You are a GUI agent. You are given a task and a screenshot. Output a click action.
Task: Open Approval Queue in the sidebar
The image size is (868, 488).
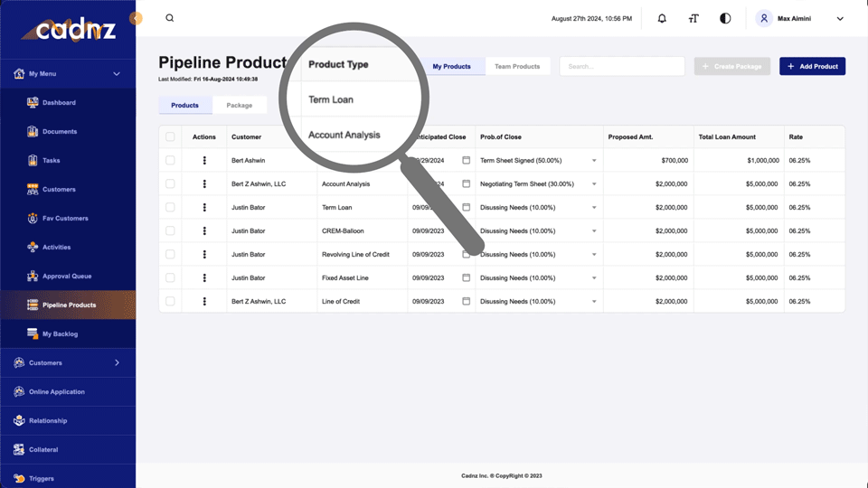coord(67,277)
